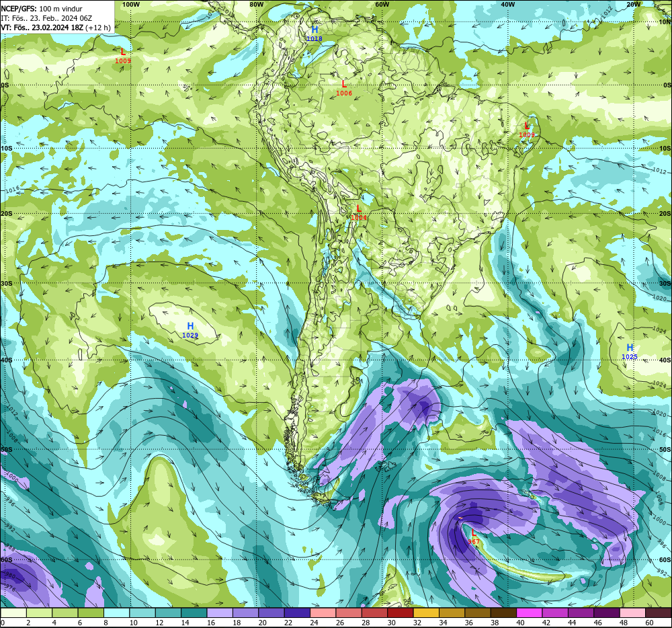Click the H 1025 high pressure marker
Image resolution: width=672 pixels, height=628 pixels.
[x=630, y=352]
